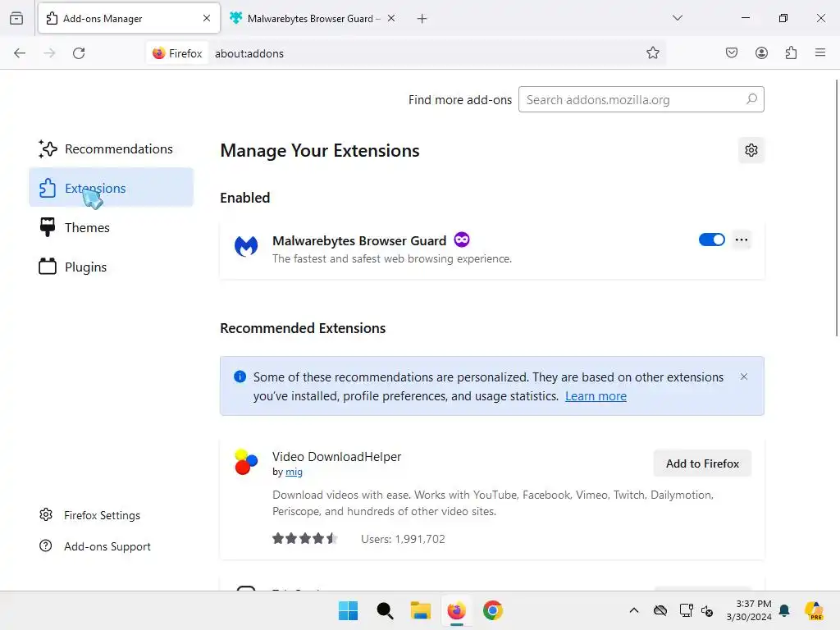Disable Malwarebytes Browser Guard toggle
Screen dimensions: 840x630
tap(711, 240)
